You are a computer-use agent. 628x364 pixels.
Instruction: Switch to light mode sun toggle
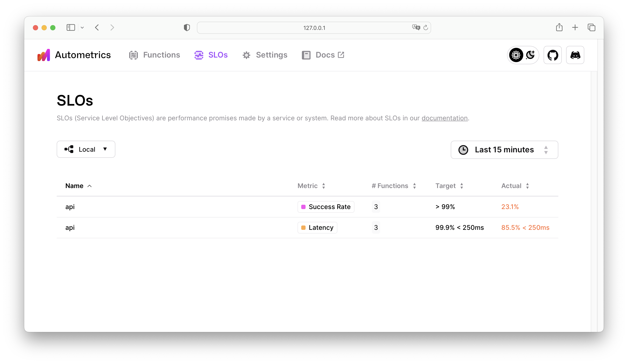[516, 55]
